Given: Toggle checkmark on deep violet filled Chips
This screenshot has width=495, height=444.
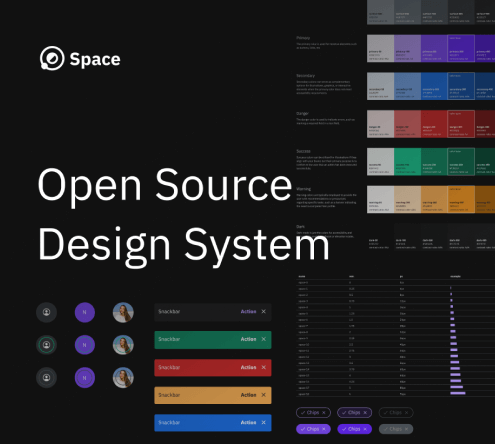Looking at the screenshot, I should pos(344,429).
